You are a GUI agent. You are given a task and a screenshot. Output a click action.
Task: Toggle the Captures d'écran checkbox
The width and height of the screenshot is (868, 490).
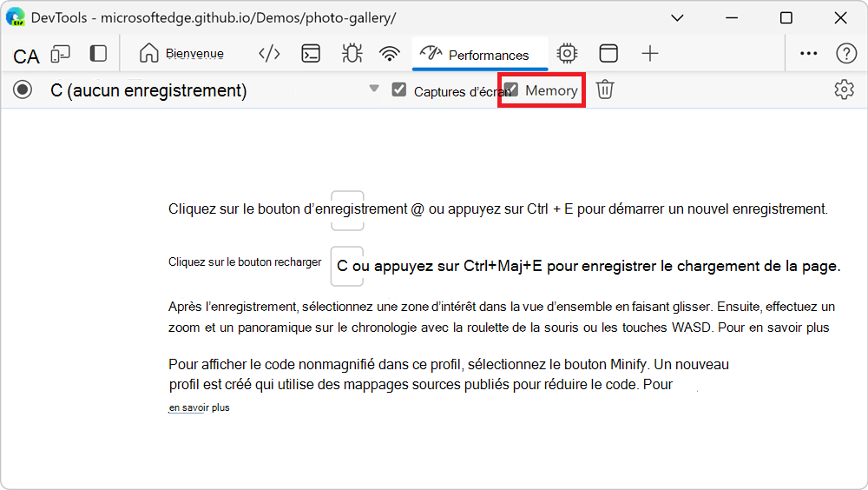point(398,89)
